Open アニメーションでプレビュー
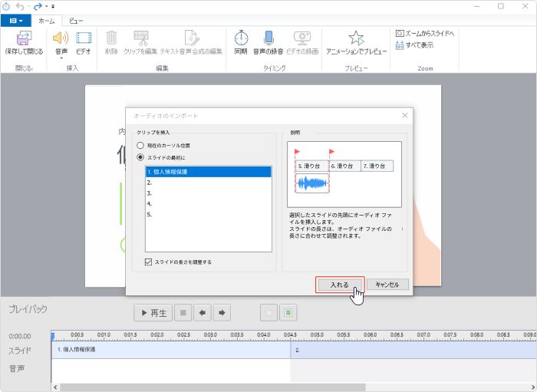 point(356,38)
